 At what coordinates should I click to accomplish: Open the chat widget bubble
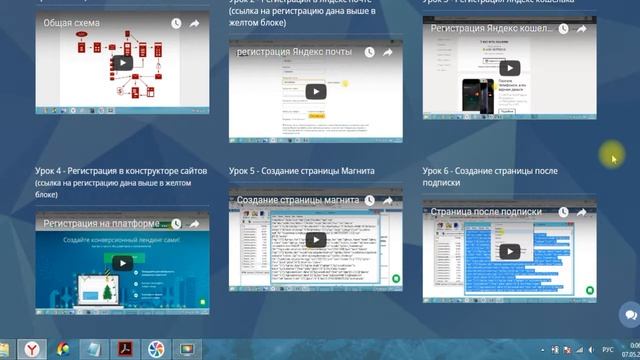631,315
